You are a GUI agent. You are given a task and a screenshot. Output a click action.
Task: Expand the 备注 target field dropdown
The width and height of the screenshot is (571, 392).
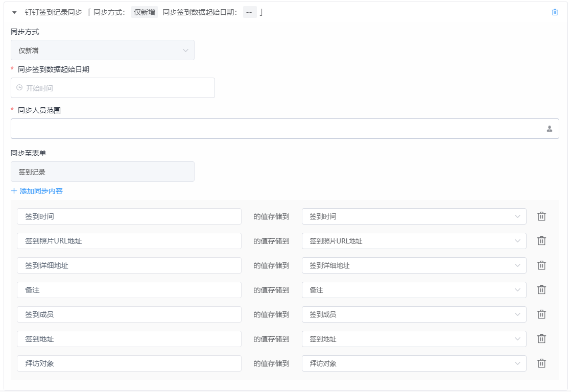[414, 290]
